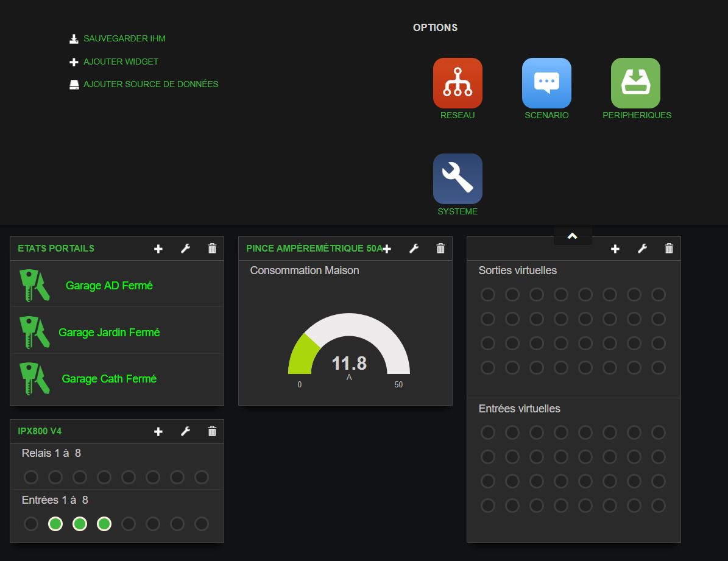Collapse the options panel with up chevron
Viewport: 728px width, 561px height.
[x=572, y=236]
